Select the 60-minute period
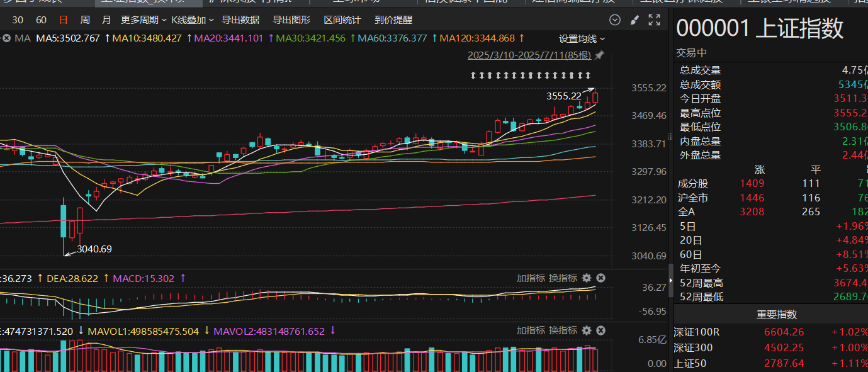Viewport: 868px width, 372px height. tap(41, 20)
